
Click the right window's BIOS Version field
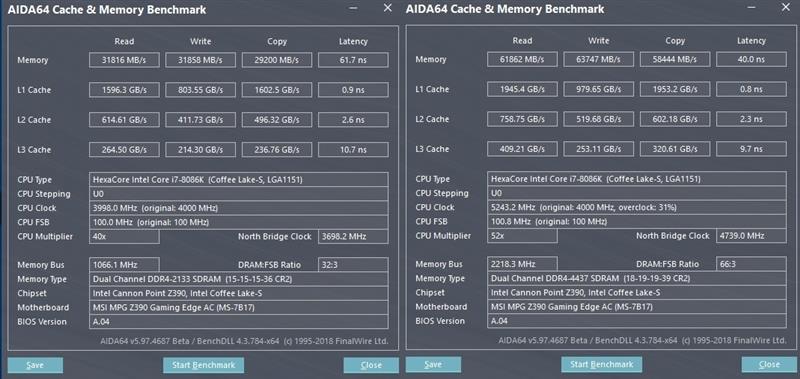coord(637,321)
